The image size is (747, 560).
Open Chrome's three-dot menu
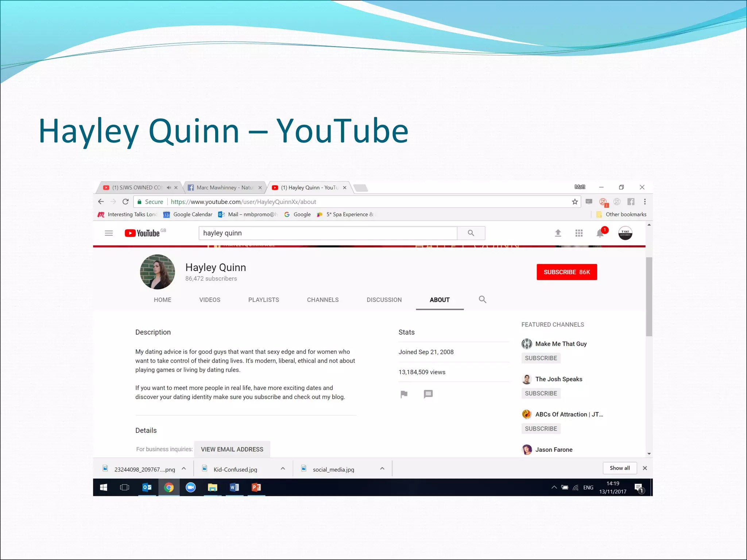tap(645, 202)
